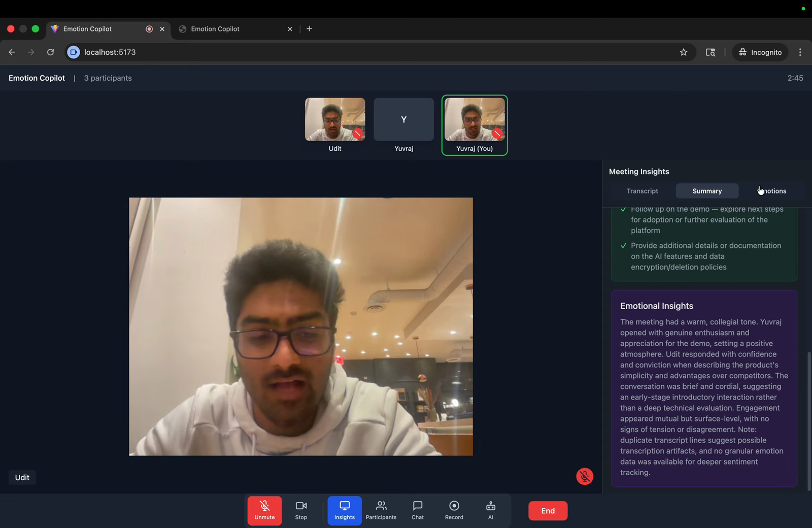812x528 pixels.
Task: Stop the camera video
Action: click(x=301, y=510)
